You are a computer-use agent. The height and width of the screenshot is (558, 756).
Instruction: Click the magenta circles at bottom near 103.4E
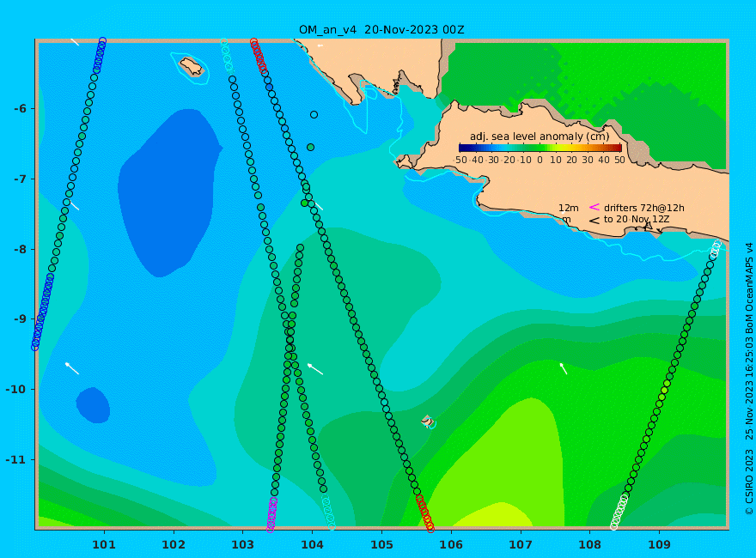click(272, 515)
